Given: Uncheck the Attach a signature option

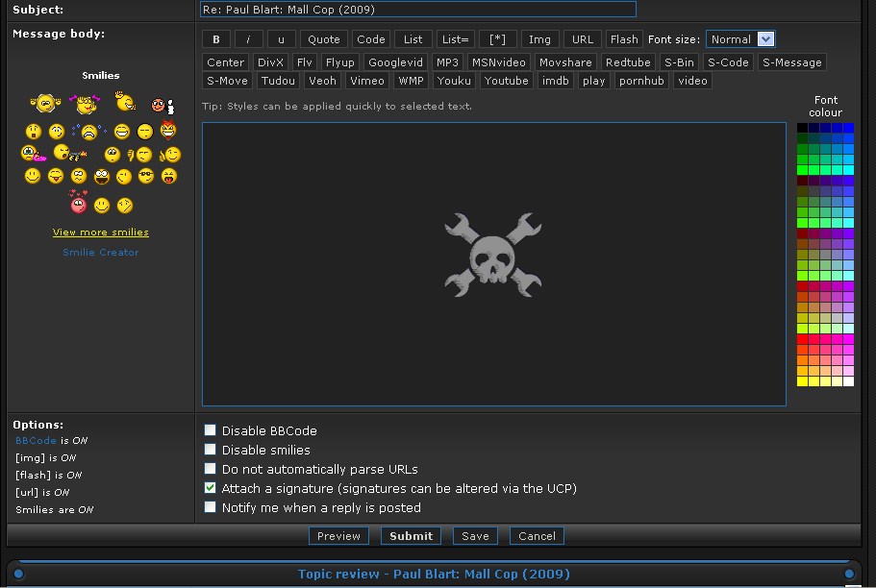Looking at the screenshot, I should (211, 488).
